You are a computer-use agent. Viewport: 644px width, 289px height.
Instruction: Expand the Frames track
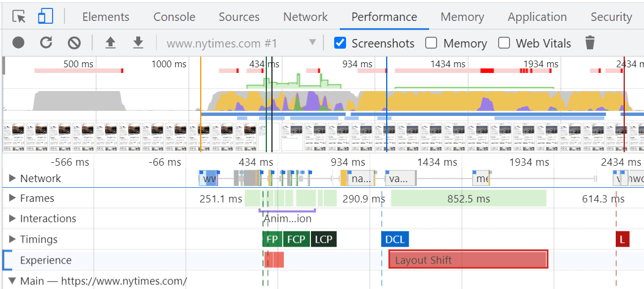point(12,199)
